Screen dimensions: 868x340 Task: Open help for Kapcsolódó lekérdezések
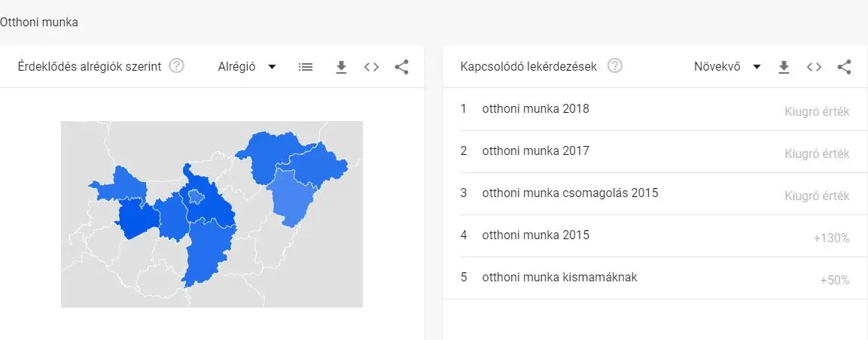click(x=615, y=66)
